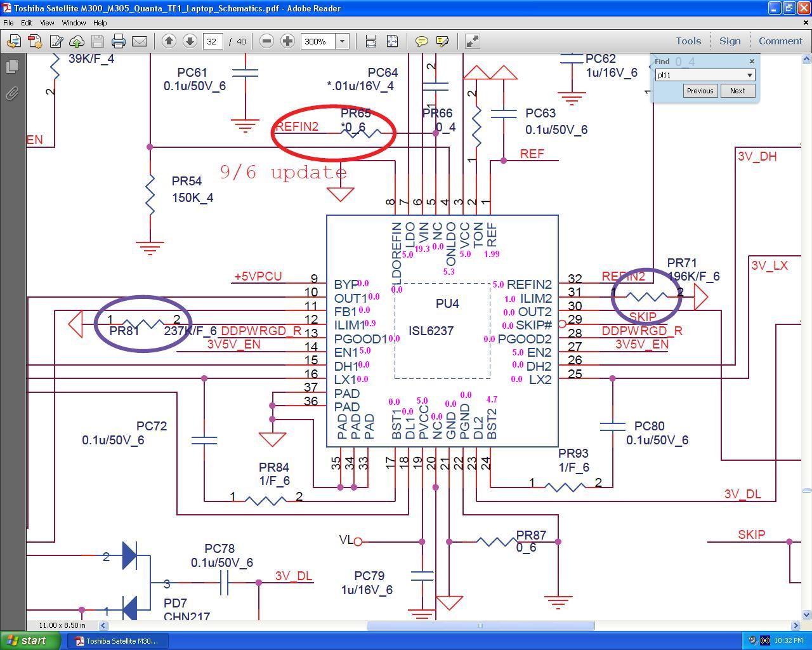Click the page size 11.00 x 8.50 in
Image resolution: width=812 pixels, height=650 pixels.
[x=62, y=625]
